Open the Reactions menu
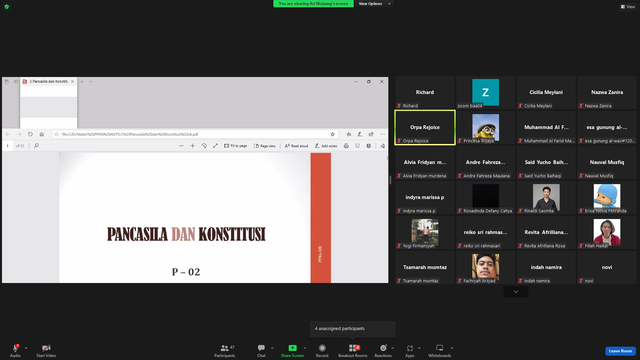 (383, 351)
